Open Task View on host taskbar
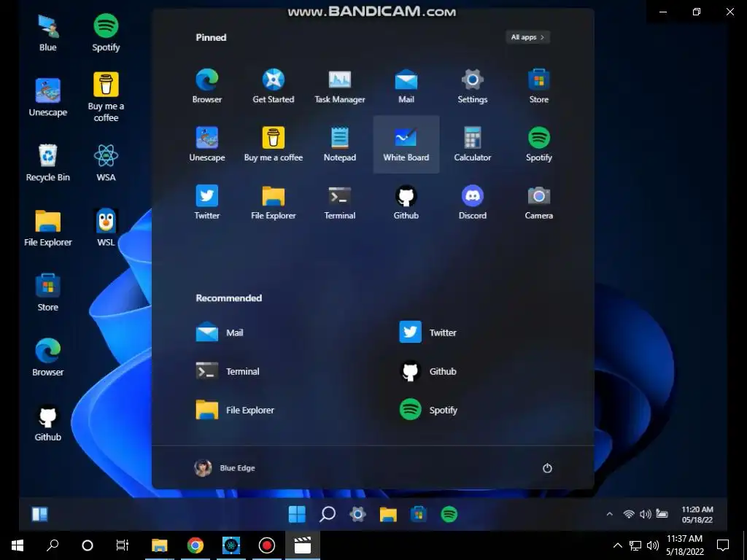Image resolution: width=747 pixels, height=560 pixels. point(123,545)
